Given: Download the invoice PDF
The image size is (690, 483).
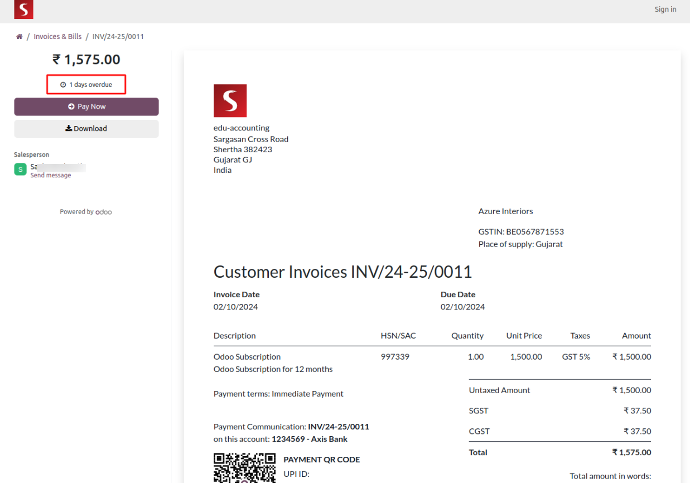Looking at the screenshot, I should click(x=86, y=128).
